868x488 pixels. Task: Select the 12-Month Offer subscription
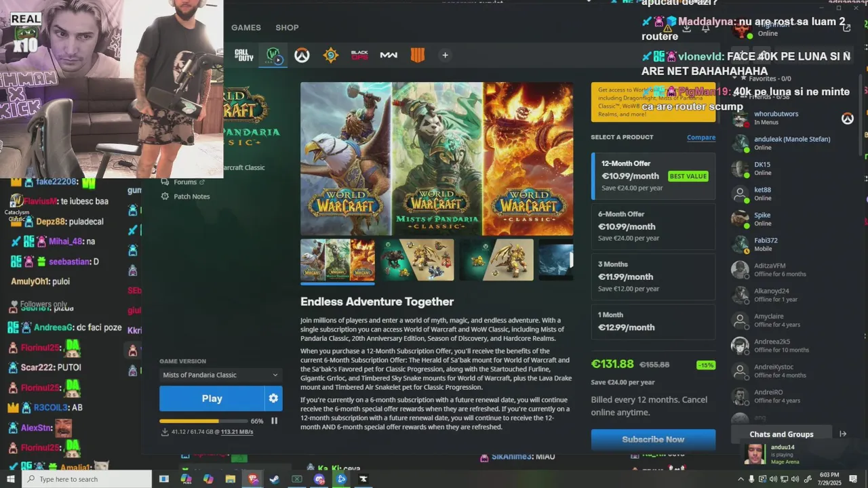pyautogui.click(x=653, y=176)
